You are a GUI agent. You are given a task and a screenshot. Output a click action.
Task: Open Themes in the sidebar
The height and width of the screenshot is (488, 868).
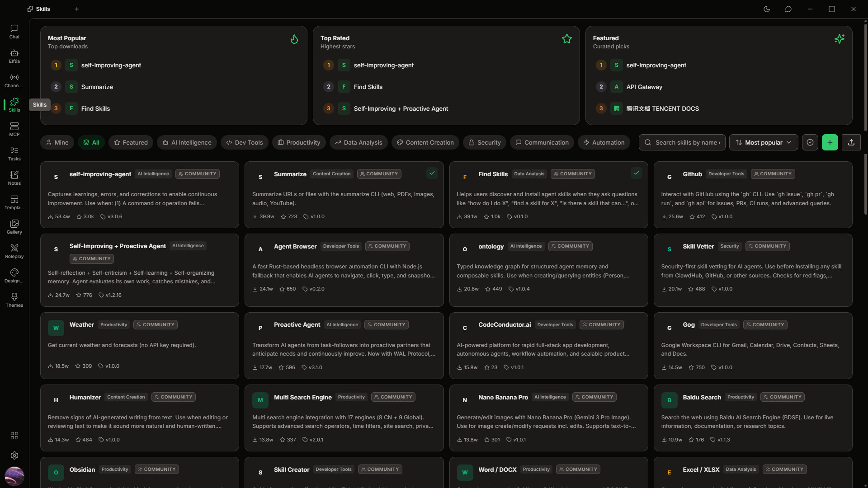pos(14,300)
